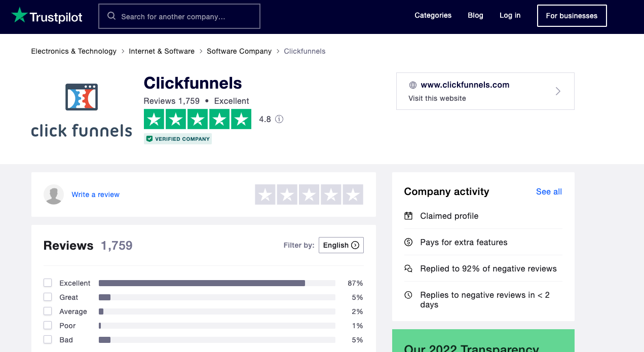Click the dollar icon beside Pays for extra features
Screen dimensions: 644x352
coord(408,242)
